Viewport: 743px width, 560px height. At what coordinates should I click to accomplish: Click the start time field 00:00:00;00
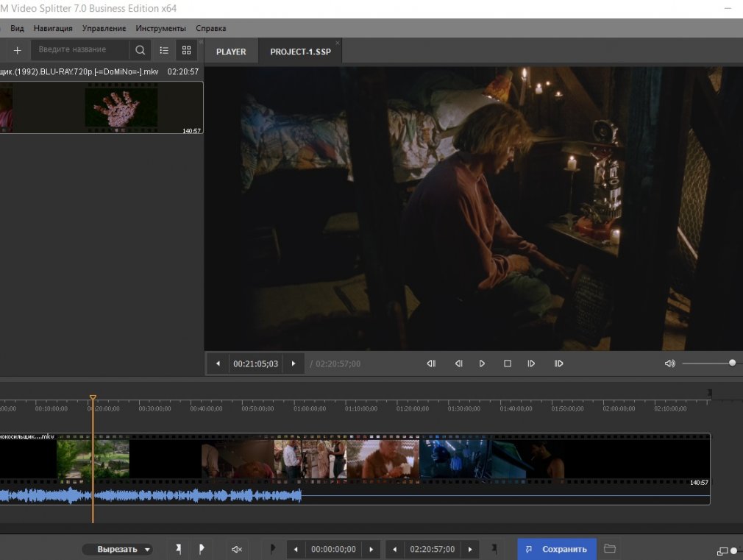click(x=333, y=549)
